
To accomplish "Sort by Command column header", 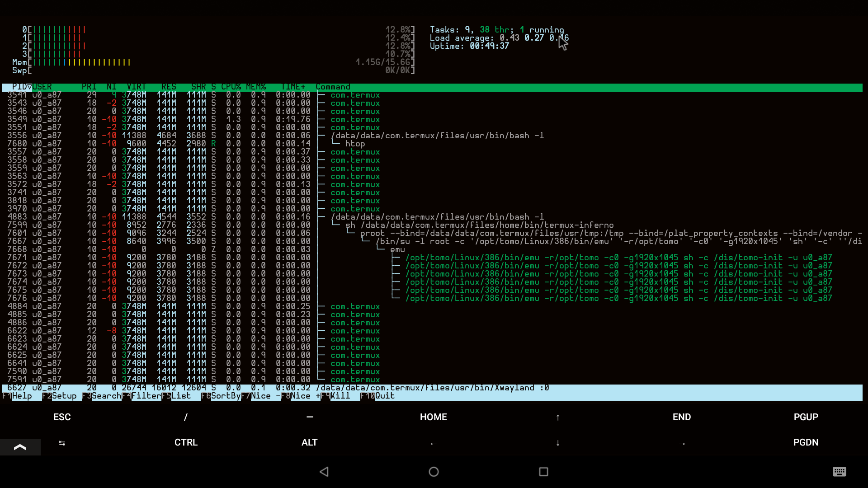I will [333, 87].
